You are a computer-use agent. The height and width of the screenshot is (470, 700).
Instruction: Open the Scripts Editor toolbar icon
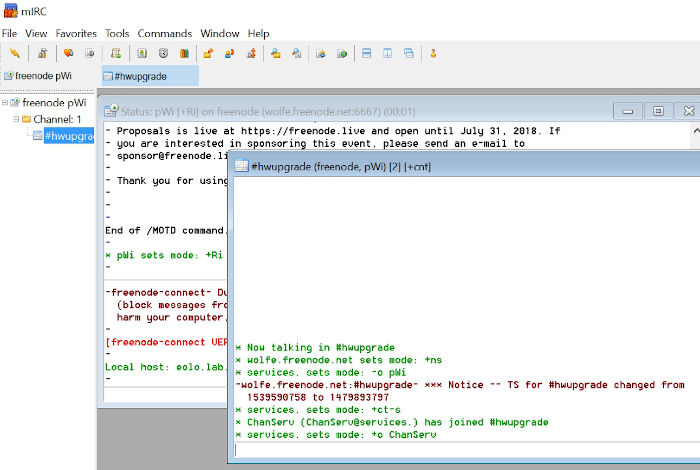(116, 54)
